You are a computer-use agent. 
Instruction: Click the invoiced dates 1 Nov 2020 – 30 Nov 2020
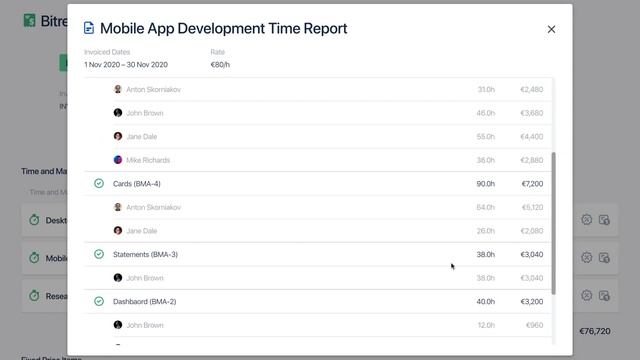click(x=126, y=64)
